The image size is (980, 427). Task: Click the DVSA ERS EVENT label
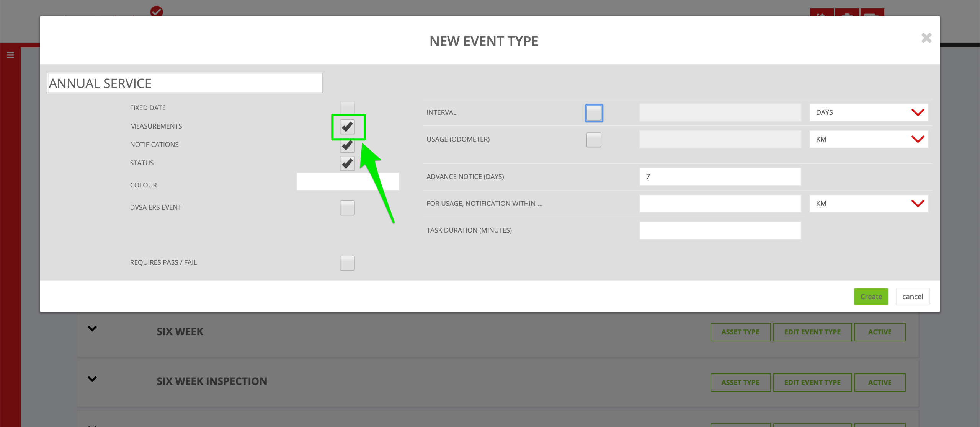[155, 207]
